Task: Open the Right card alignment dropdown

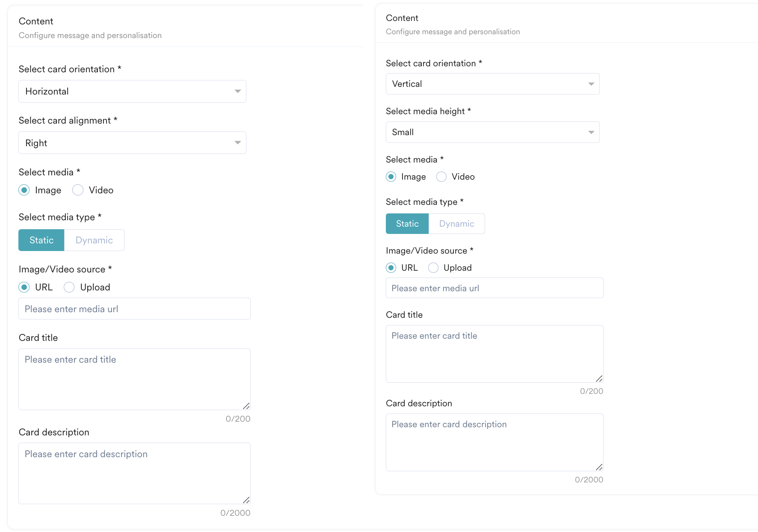Action: coord(132,143)
